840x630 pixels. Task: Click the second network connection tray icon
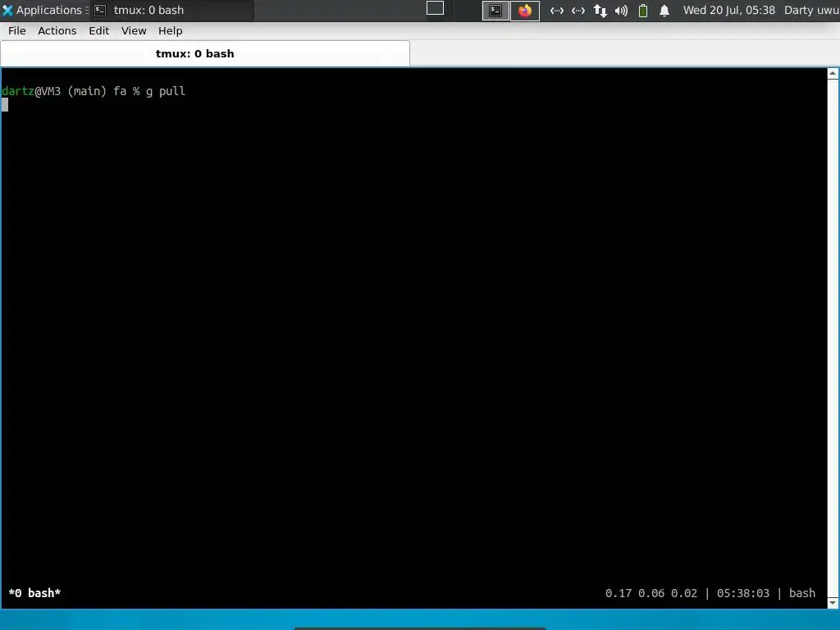pyautogui.click(x=578, y=11)
